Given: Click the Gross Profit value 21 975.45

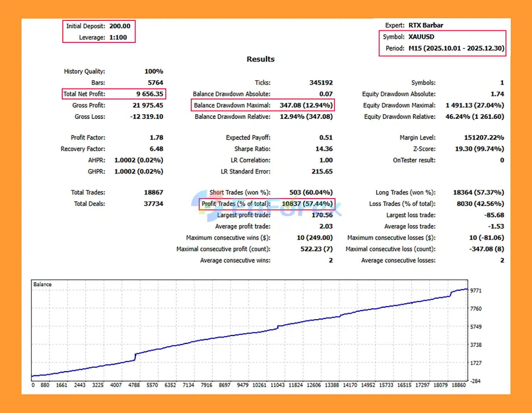Looking at the screenshot, I should tap(148, 106).
